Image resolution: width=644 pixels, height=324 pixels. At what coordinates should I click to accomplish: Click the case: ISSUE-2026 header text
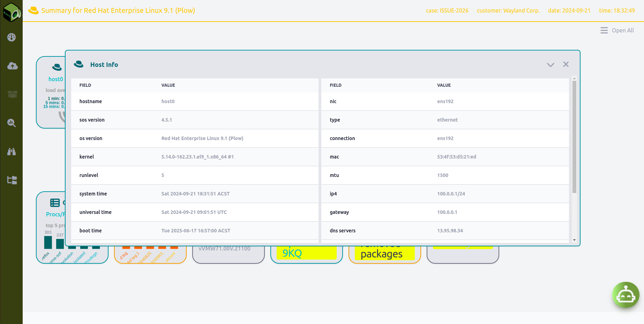click(x=447, y=10)
